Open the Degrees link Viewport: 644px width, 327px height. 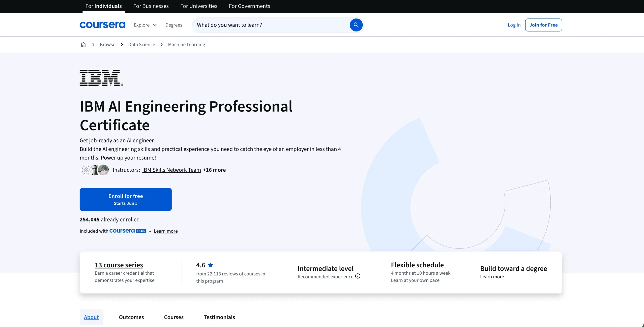[x=174, y=25]
